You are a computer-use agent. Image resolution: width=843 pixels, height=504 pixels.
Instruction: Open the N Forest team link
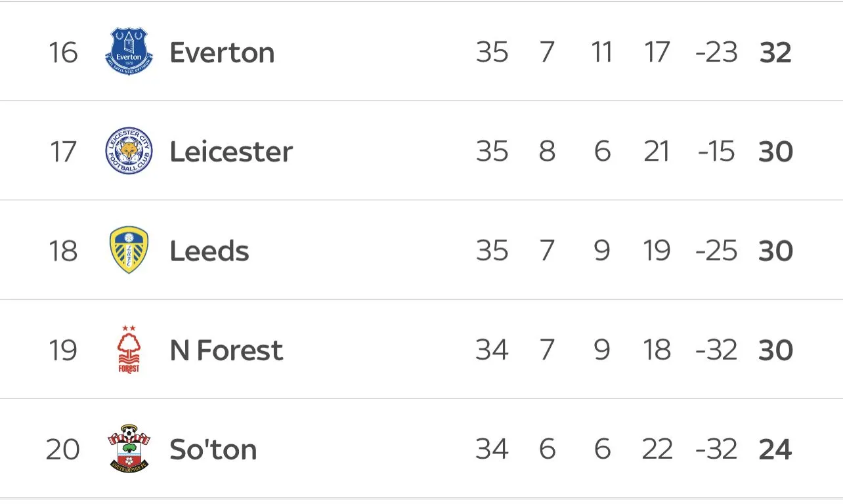click(x=227, y=350)
